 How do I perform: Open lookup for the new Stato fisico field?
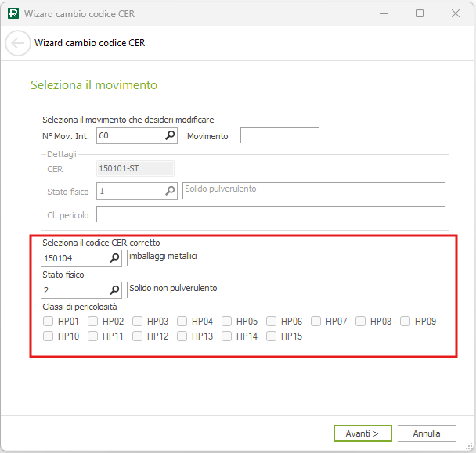tap(114, 289)
